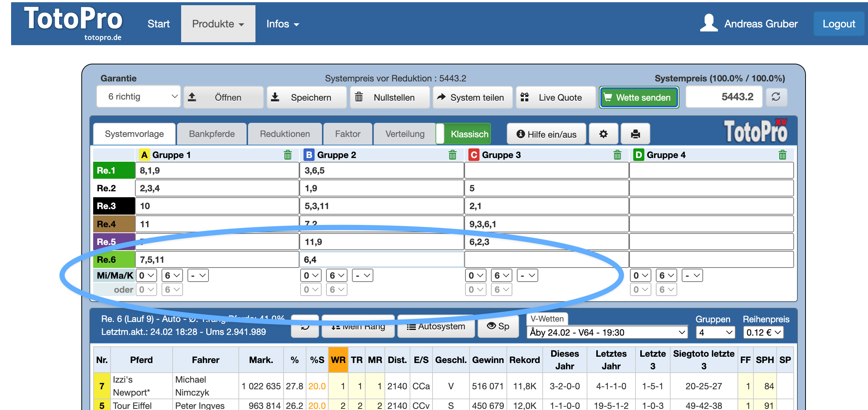The width and height of the screenshot is (868, 410).
Task: Click System teilen button
Action: (473, 97)
